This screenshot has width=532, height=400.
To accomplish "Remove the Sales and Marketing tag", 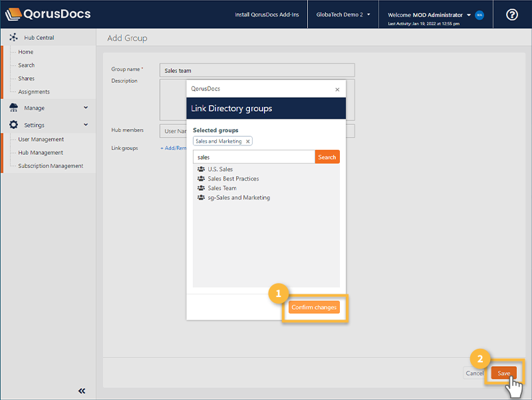I will pos(247,142).
